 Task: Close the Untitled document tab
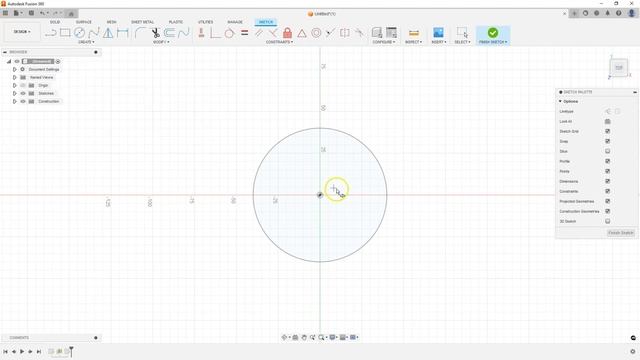[564, 14]
